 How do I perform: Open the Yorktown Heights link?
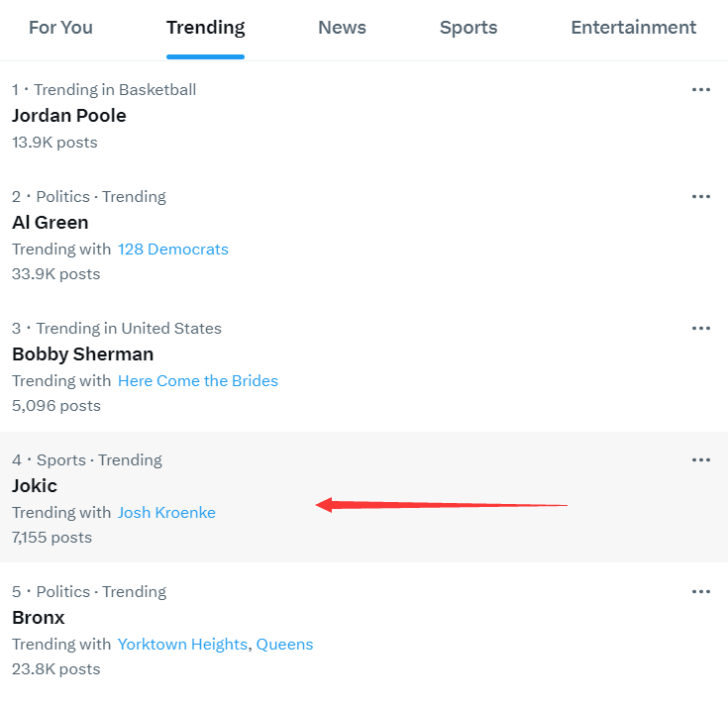click(x=182, y=645)
